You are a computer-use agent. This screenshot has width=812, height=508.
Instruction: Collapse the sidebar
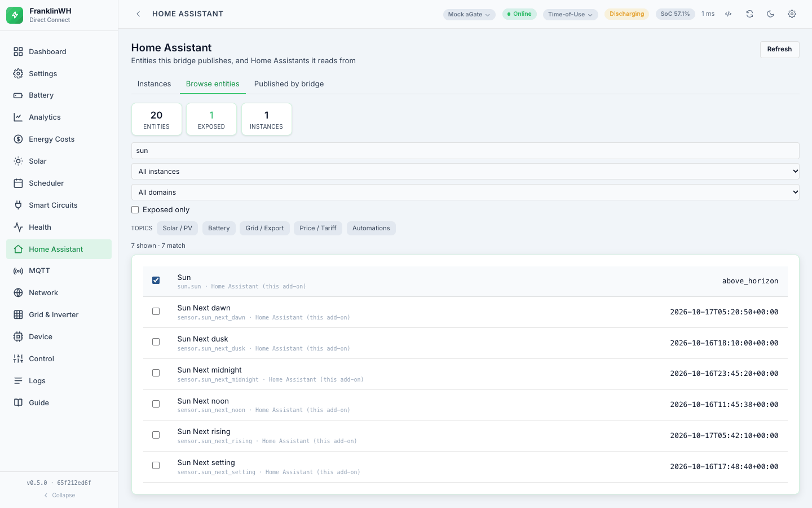tap(59, 496)
